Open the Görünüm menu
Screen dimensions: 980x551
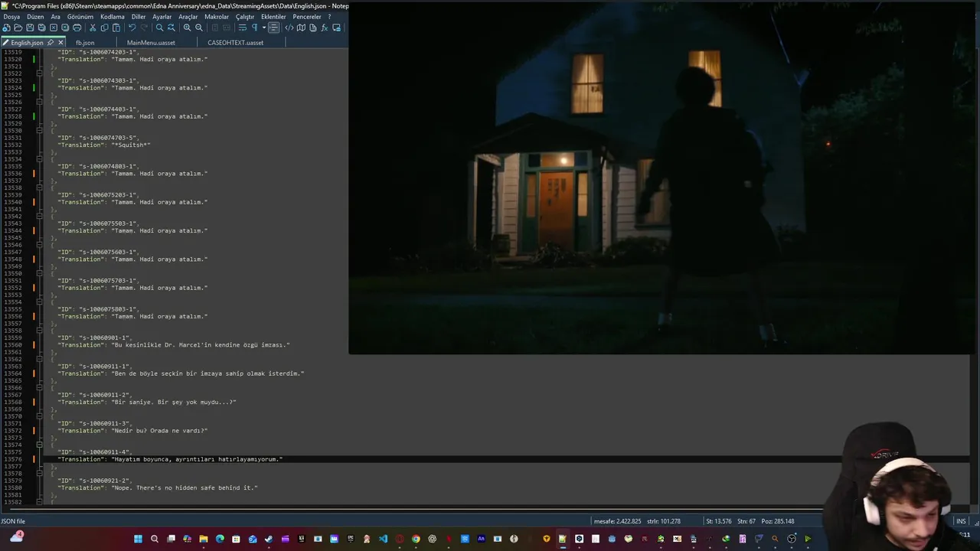point(80,17)
